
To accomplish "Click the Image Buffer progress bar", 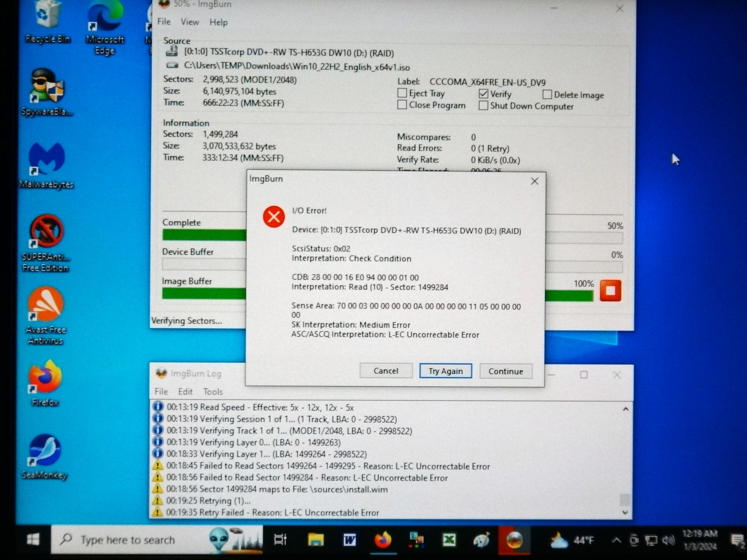I will pyautogui.click(x=204, y=293).
